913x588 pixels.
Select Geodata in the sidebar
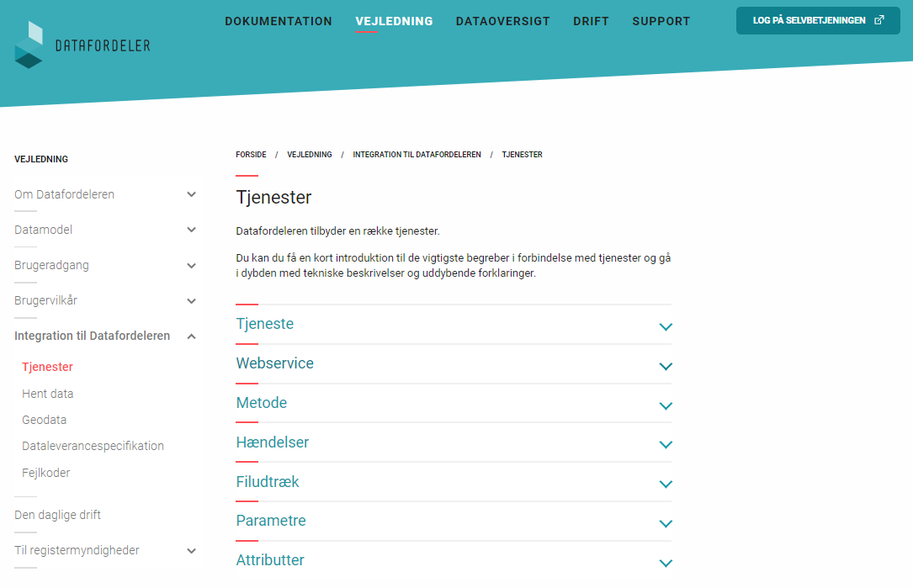45,420
